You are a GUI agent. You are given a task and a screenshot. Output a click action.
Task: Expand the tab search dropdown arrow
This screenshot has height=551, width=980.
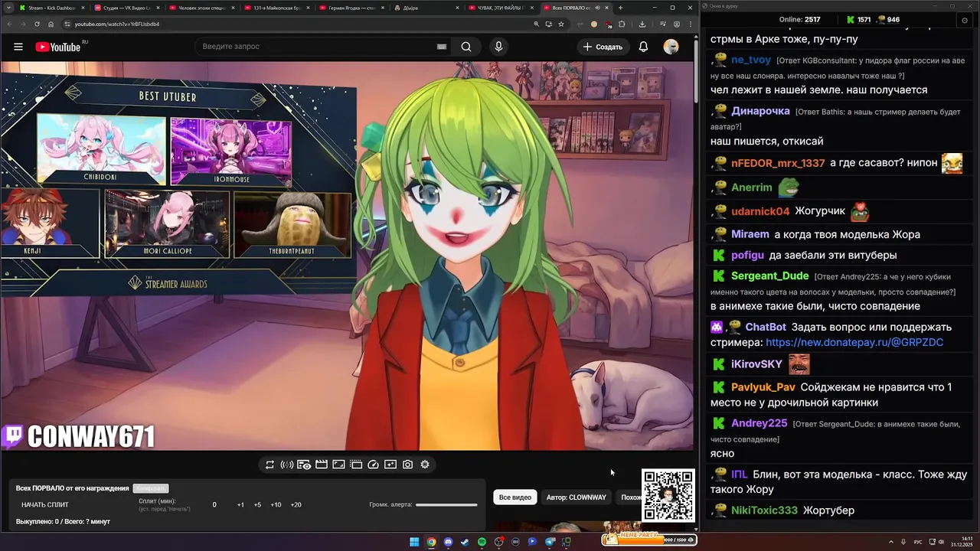tap(7, 8)
